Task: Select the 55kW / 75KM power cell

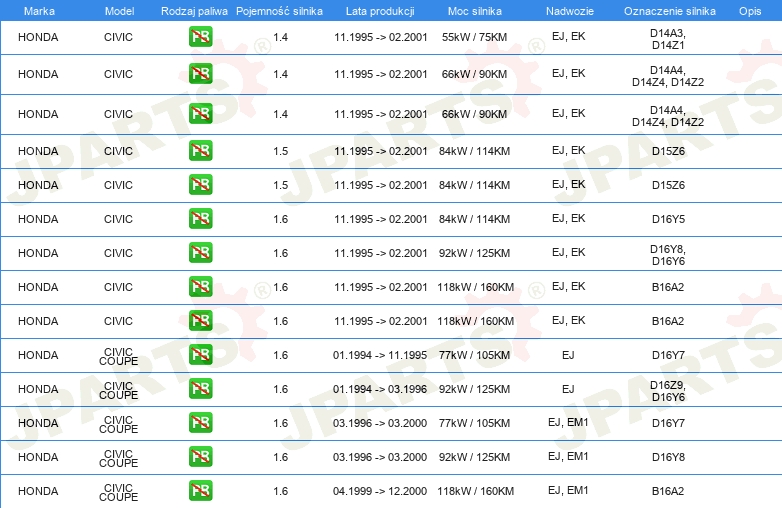Action: (x=474, y=37)
